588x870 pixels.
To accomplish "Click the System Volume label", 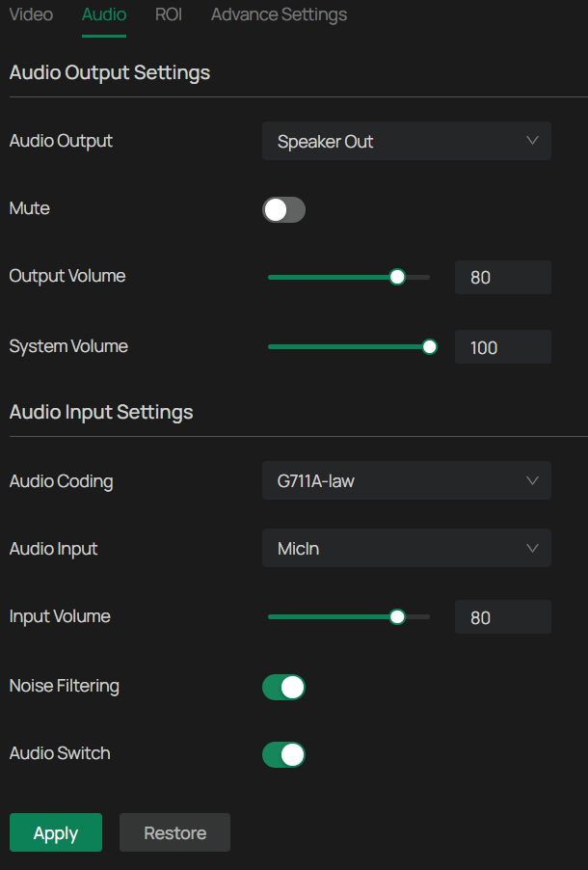I will click(x=68, y=346).
